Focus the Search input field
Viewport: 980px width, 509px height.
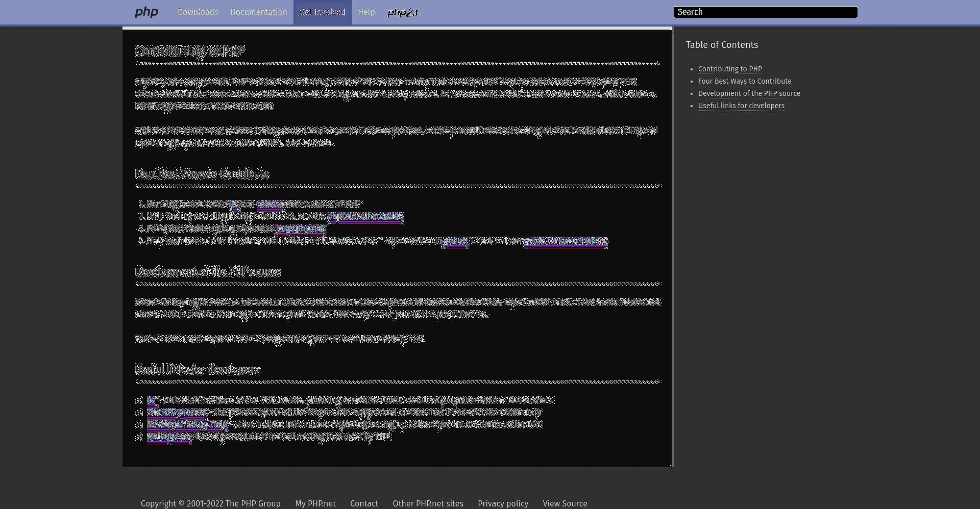tap(766, 12)
